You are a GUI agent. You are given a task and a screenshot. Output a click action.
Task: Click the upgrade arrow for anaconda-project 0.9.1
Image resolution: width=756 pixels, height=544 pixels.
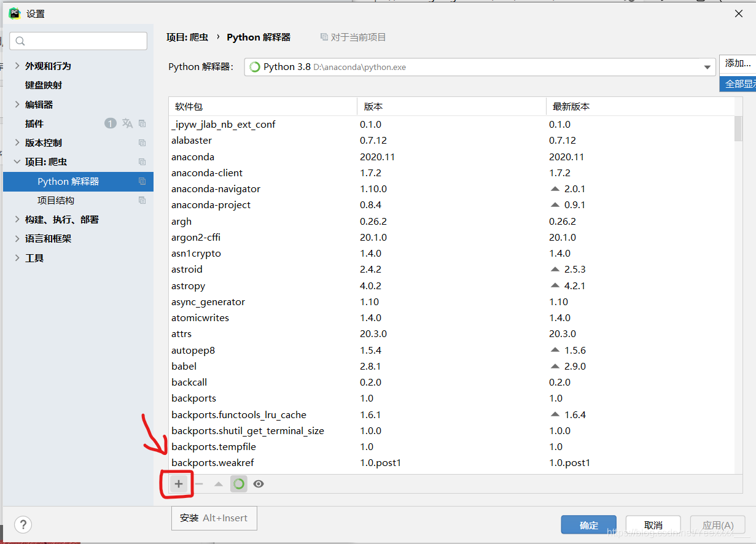pyautogui.click(x=555, y=205)
